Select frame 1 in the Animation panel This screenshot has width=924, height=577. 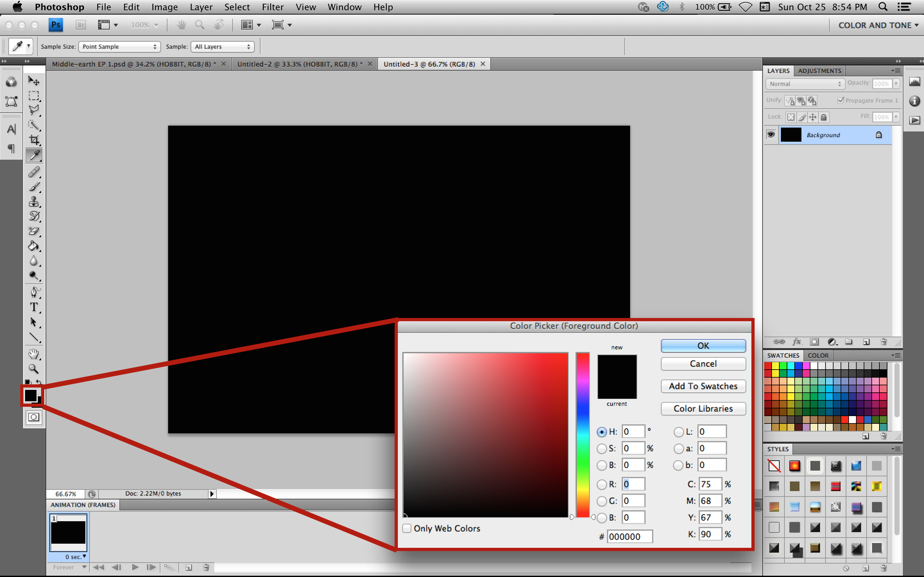pos(69,533)
